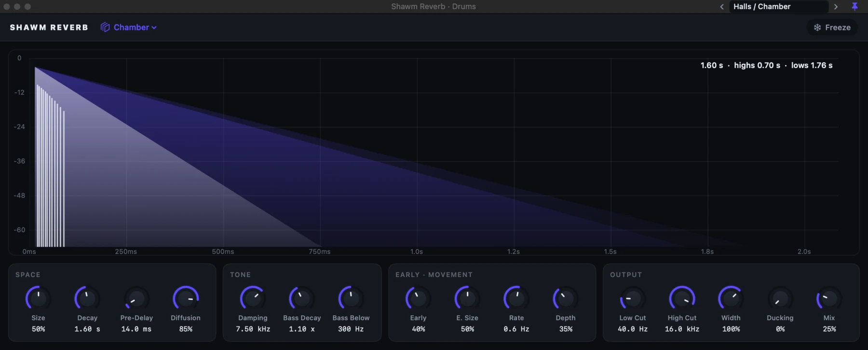This screenshot has height=350, width=868.
Task: Click the Pre-Delay value 14.0 ms
Action: [136, 329]
